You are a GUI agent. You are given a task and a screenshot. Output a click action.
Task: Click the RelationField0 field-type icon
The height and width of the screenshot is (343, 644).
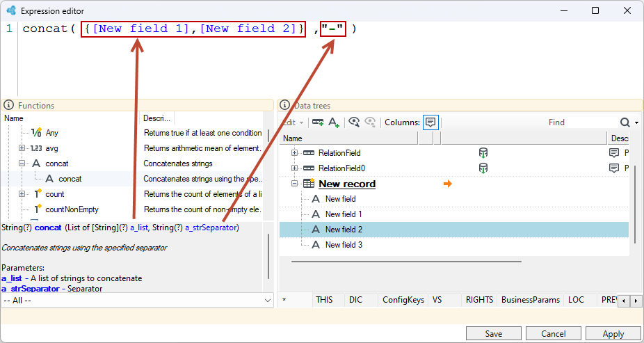point(309,168)
